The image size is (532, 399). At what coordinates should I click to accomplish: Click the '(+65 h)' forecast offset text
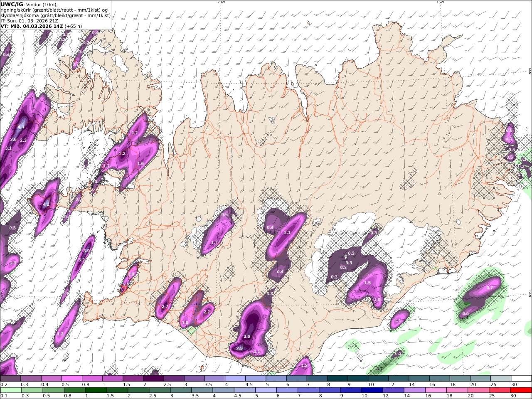[x=73, y=26]
